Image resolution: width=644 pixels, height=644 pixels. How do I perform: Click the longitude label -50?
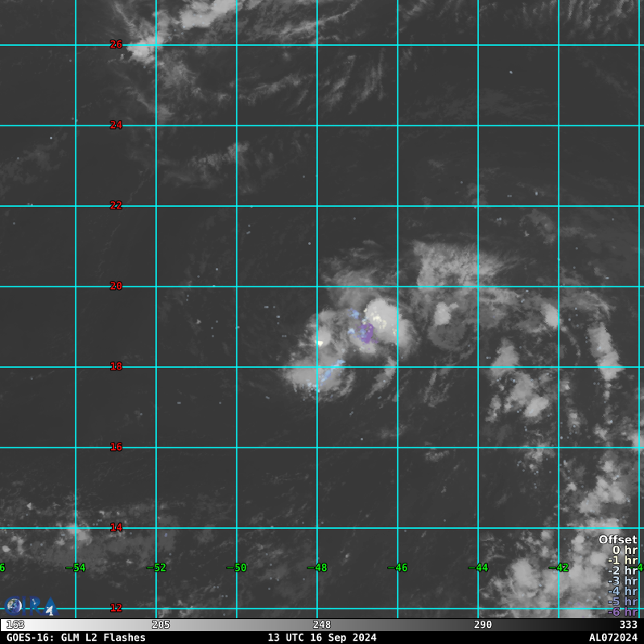(x=237, y=568)
